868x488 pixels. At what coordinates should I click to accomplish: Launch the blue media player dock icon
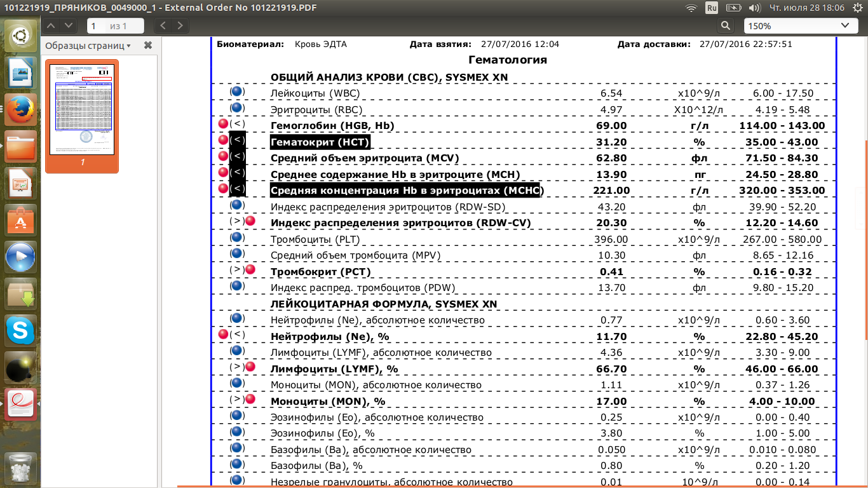[x=21, y=257]
